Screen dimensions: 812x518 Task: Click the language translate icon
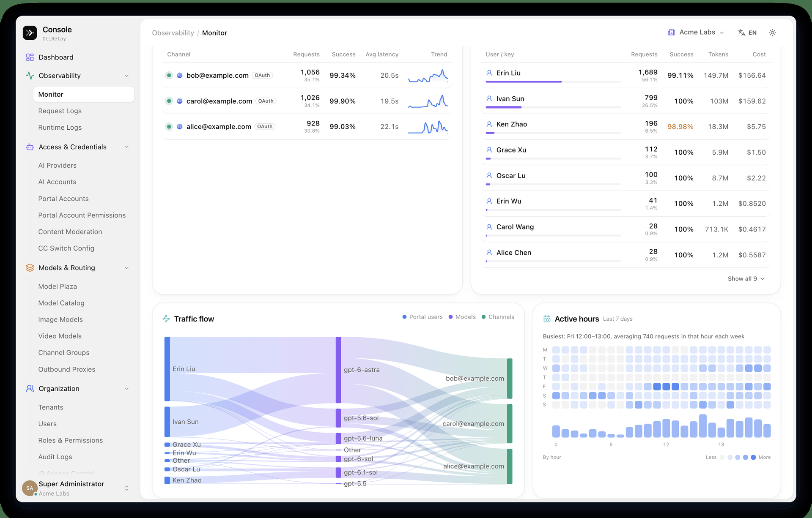point(741,33)
